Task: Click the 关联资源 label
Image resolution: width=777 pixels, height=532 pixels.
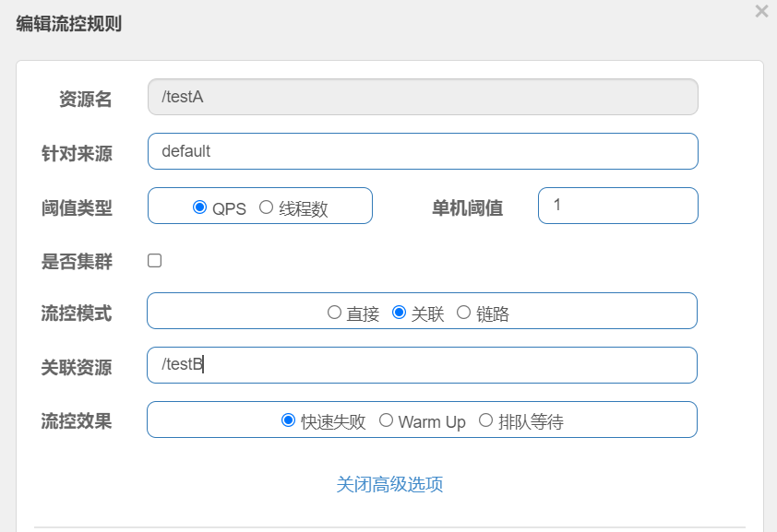Action: tap(77, 368)
